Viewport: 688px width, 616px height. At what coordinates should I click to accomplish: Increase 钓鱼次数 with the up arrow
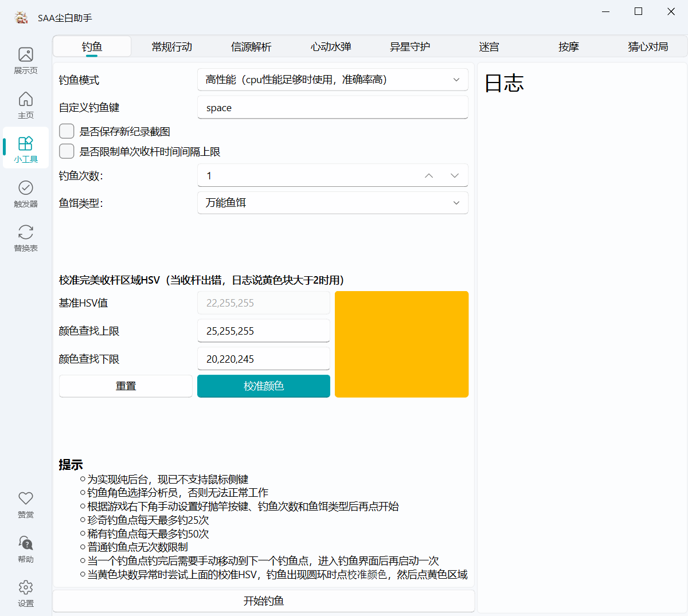point(429,176)
